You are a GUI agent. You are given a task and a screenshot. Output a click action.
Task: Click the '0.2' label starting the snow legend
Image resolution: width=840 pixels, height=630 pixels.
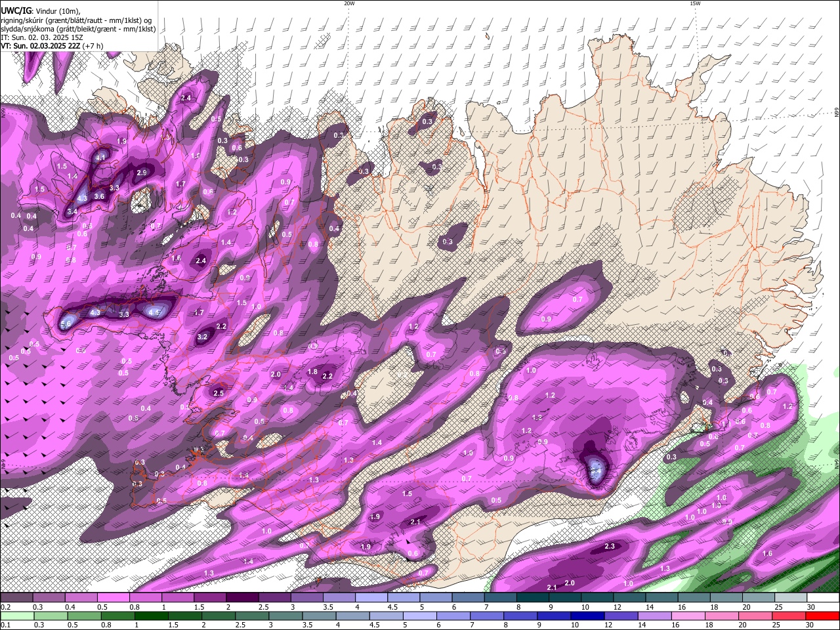coord(5,607)
